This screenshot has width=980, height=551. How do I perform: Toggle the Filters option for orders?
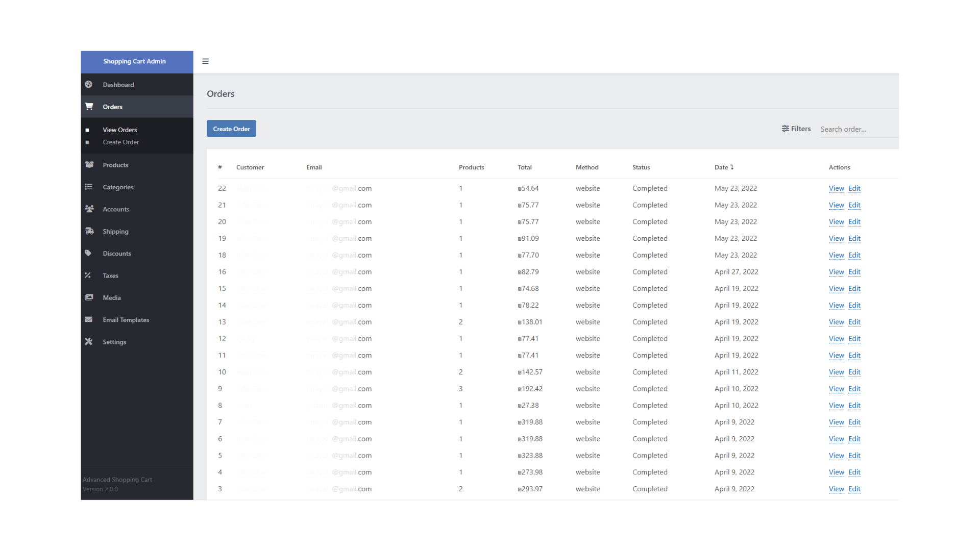pos(796,129)
